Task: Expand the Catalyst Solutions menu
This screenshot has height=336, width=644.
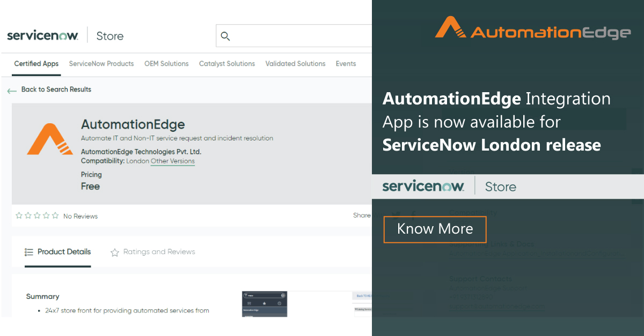Action: [x=227, y=63]
